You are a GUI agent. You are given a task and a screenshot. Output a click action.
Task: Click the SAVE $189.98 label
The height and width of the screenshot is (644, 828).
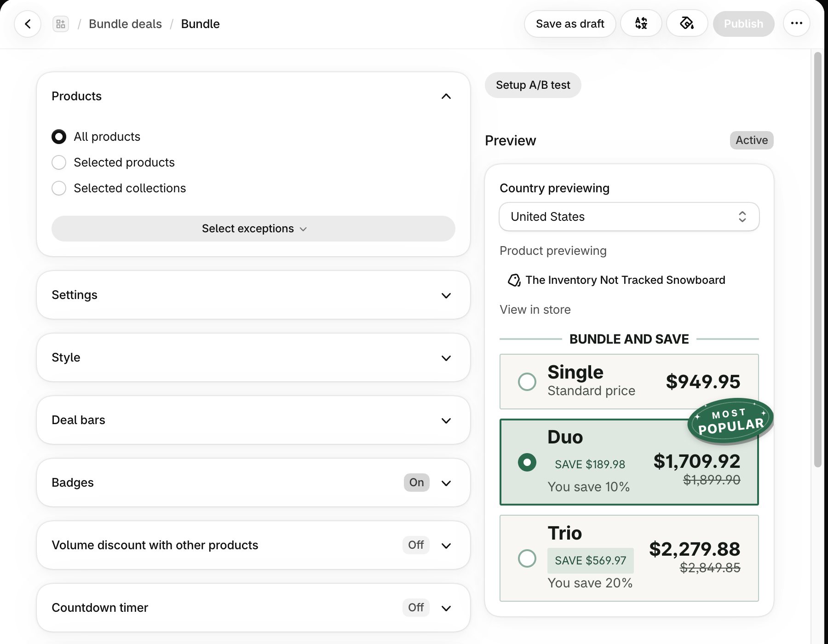pos(590,464)
